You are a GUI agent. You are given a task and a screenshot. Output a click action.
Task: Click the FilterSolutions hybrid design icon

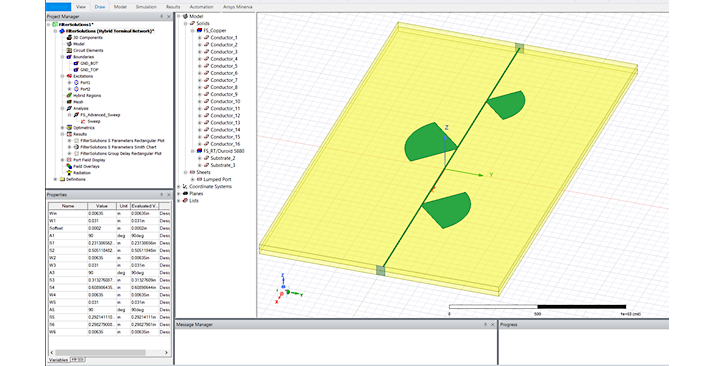(62, 31)
